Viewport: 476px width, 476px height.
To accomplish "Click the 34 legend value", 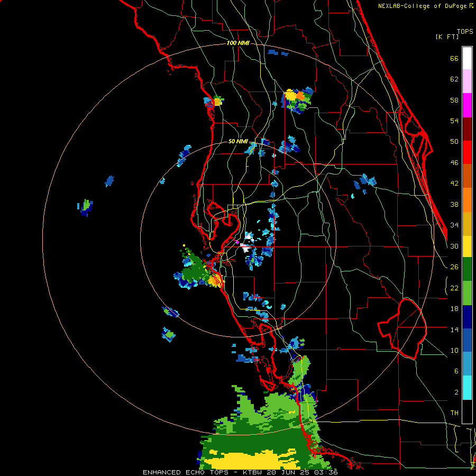I will 454,225.
